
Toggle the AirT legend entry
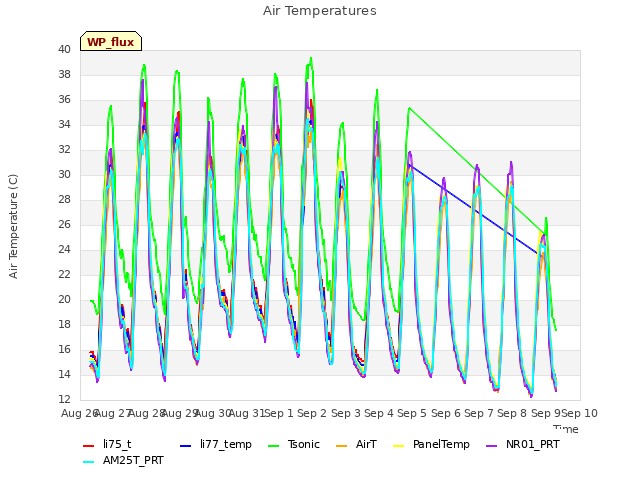point(356,444)
